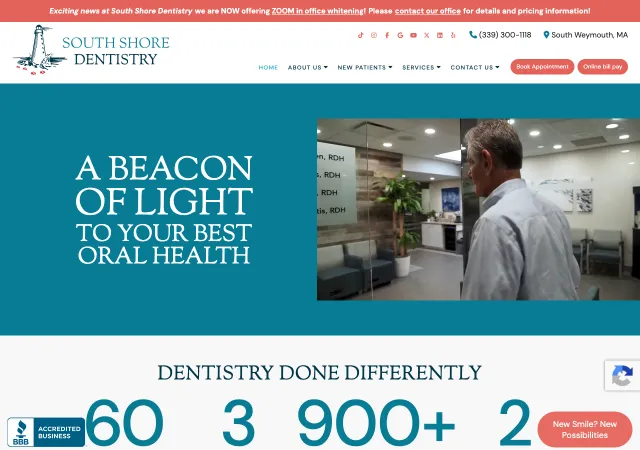
Task: Expand the CONTACT US dropdown arrow
Action: 497,67
